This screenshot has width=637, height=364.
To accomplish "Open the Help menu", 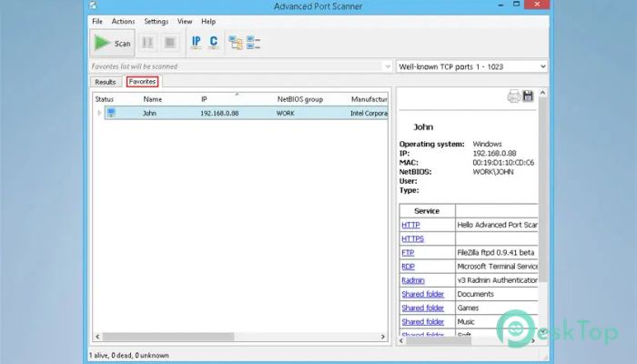I will coord(208,22).
